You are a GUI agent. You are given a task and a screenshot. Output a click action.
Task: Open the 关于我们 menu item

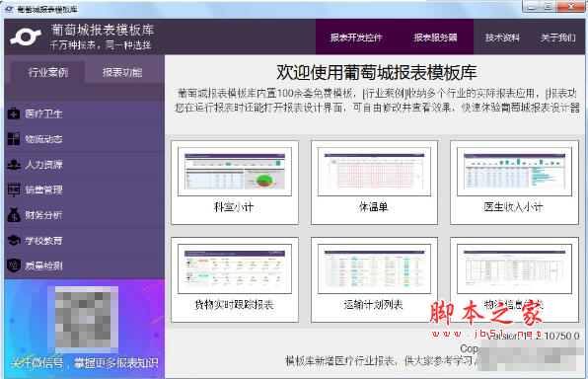tap(558, 38)
